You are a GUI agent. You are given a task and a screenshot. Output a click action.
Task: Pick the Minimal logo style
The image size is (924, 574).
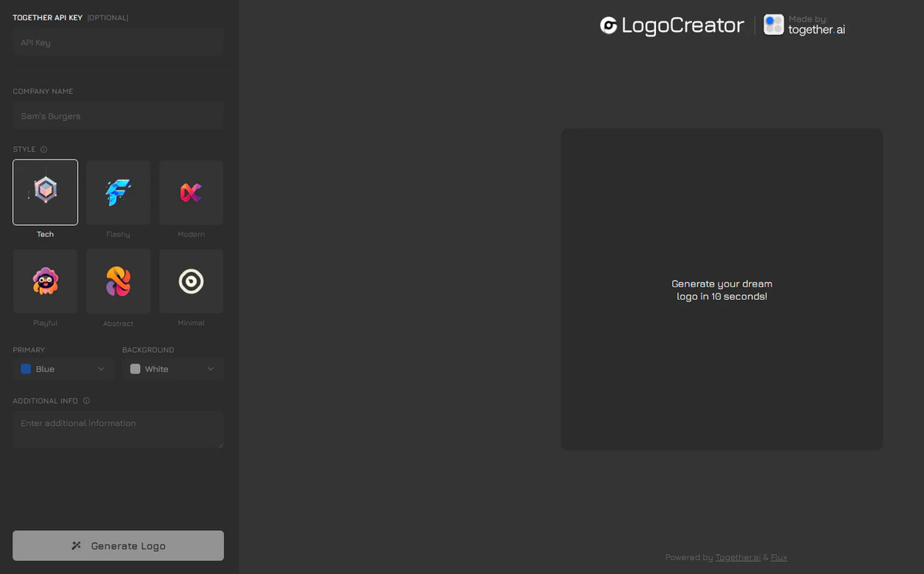point(191,281)
